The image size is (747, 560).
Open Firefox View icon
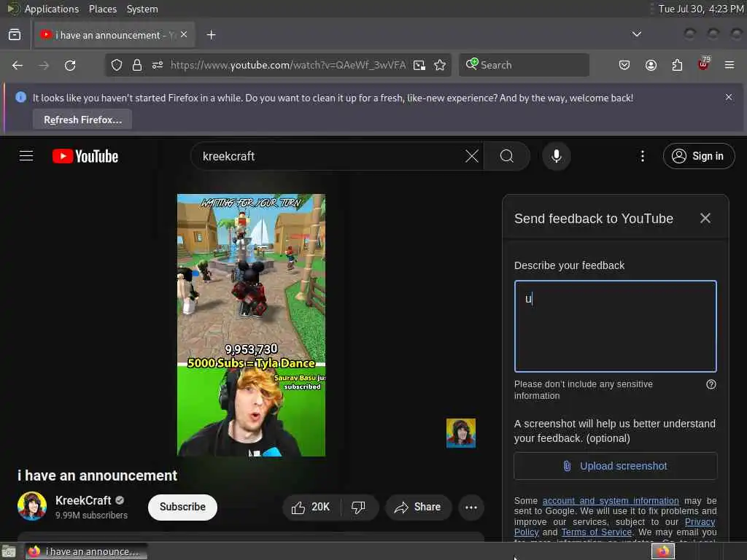[x=15, y=35]
